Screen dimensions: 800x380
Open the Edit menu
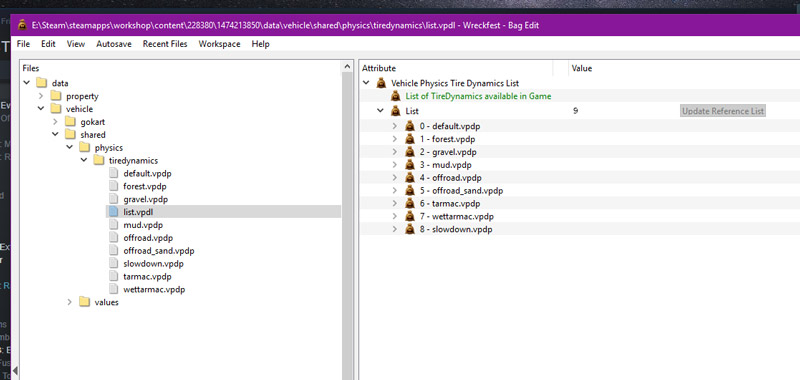[x=48, y=44]
